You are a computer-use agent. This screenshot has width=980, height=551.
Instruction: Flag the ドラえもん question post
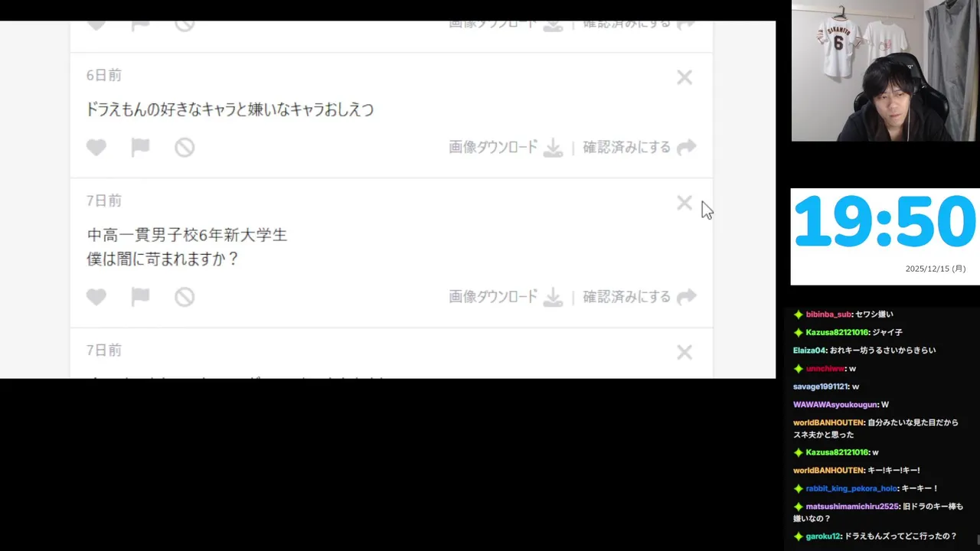[x=140, y=148]
